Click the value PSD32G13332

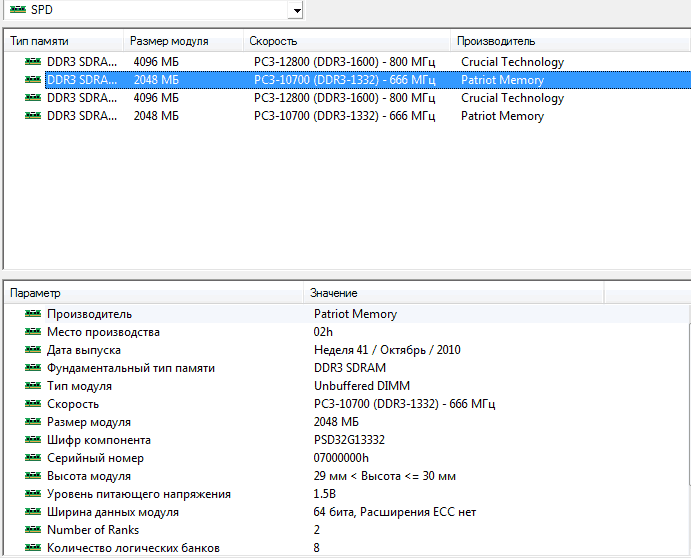pos(349,440)
